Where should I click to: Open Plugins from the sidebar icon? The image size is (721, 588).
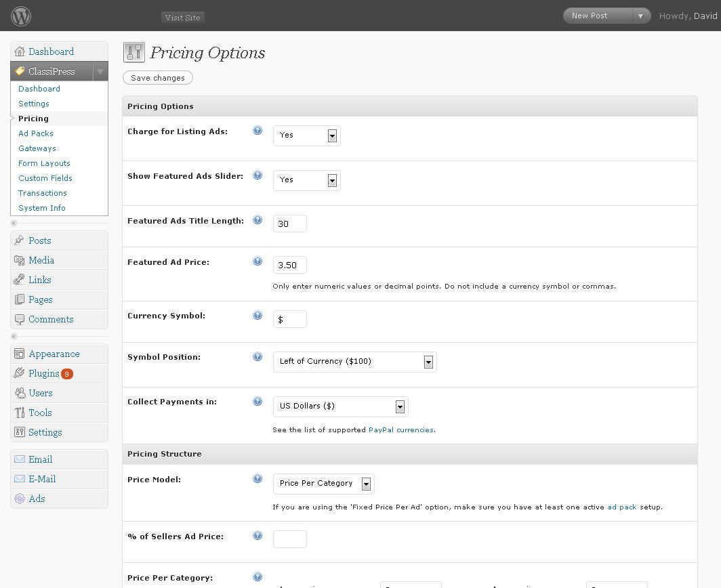[x=19, y=373]
